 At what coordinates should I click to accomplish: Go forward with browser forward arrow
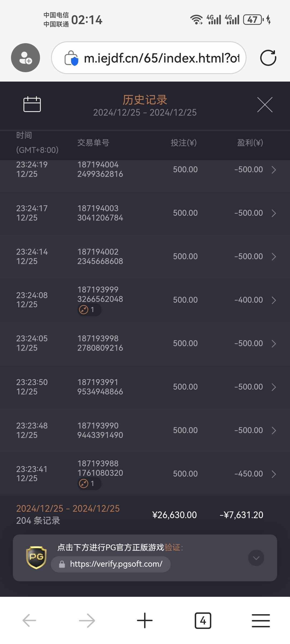click(87, 620)
